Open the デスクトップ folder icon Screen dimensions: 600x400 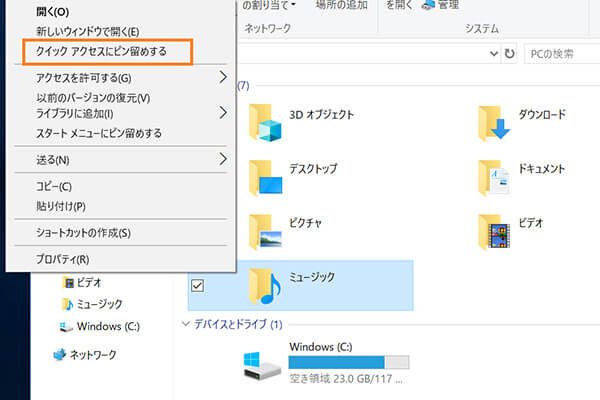click(x=265, y=178)
